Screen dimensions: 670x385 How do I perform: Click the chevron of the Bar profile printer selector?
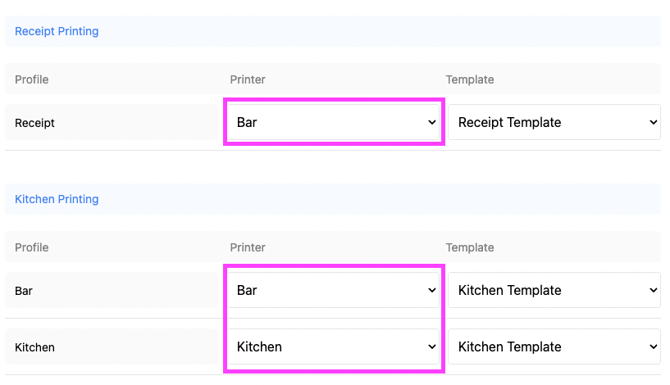(432, 291)
